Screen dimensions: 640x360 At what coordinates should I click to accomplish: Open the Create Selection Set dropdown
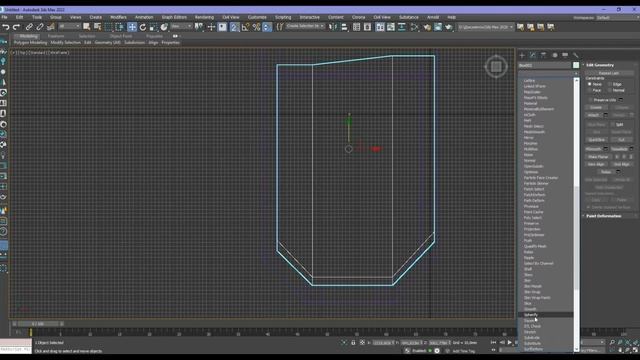[x=305, y=27]
